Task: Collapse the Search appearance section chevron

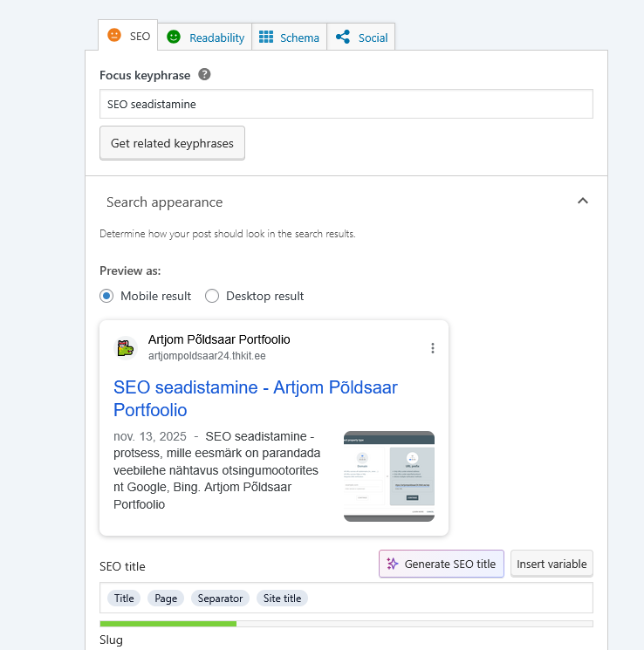Action: 583,202
